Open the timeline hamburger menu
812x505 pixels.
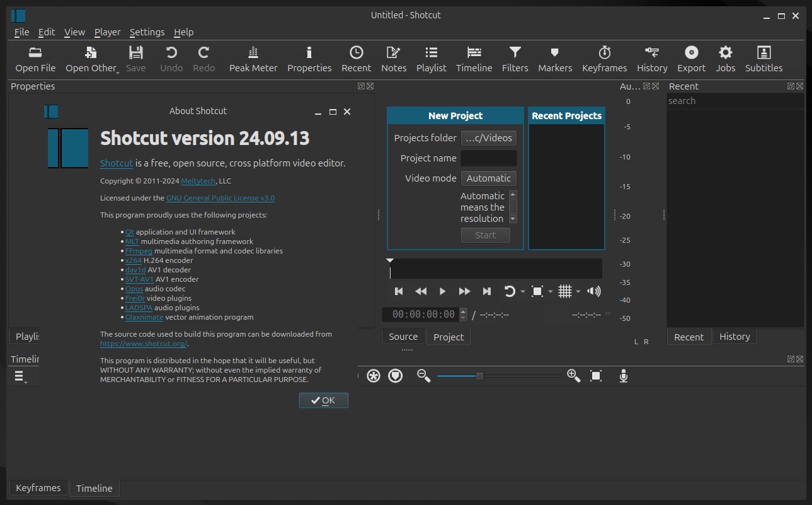pyautogui.click(x=20, y=377)
